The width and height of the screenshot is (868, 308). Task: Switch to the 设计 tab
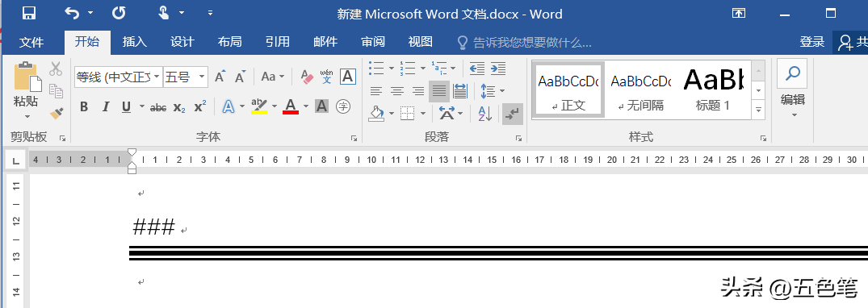point(182,42)
